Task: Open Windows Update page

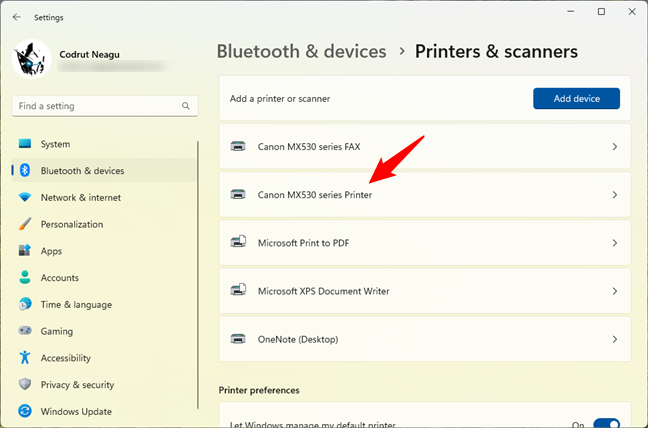Action: (104, 411)
